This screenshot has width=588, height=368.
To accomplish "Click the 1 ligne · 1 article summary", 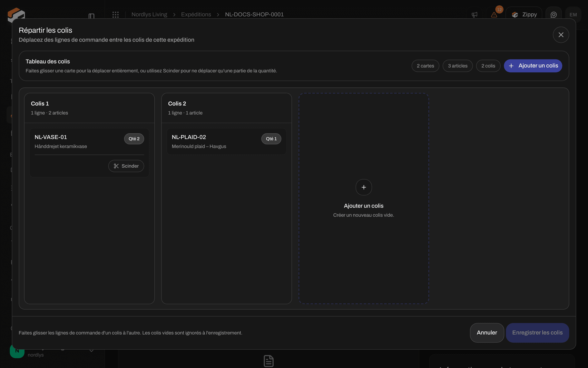I will 185,113.
